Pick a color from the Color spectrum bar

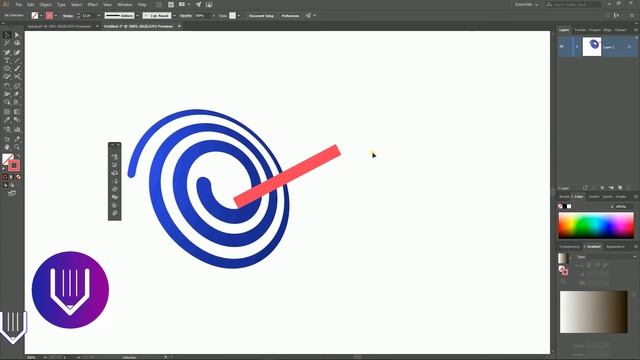tap(596, 225)
